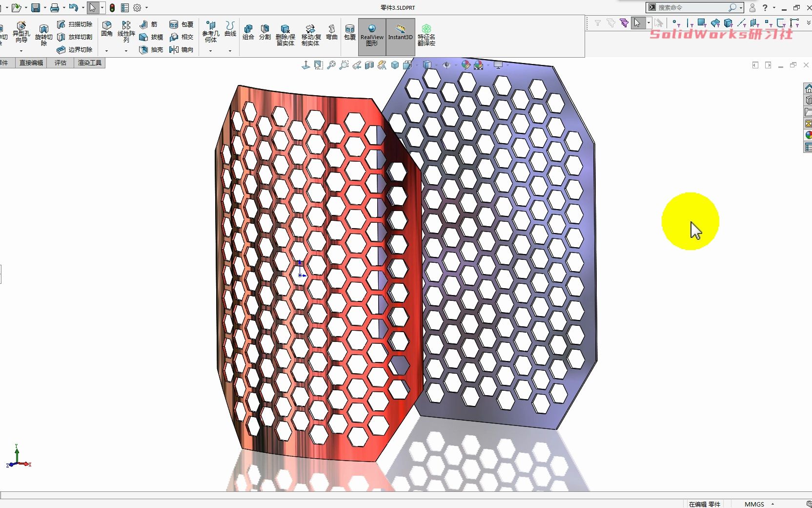Switch to the 渲染工具 tab
The width and height of the screenshot is (812, 508).
[89, 63]
